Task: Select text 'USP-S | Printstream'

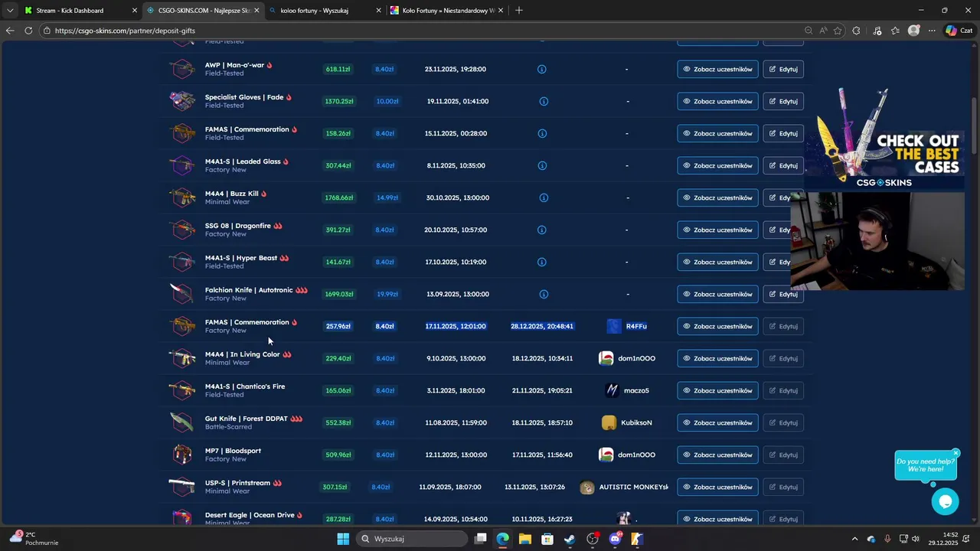Action: [x=237, y=483]
